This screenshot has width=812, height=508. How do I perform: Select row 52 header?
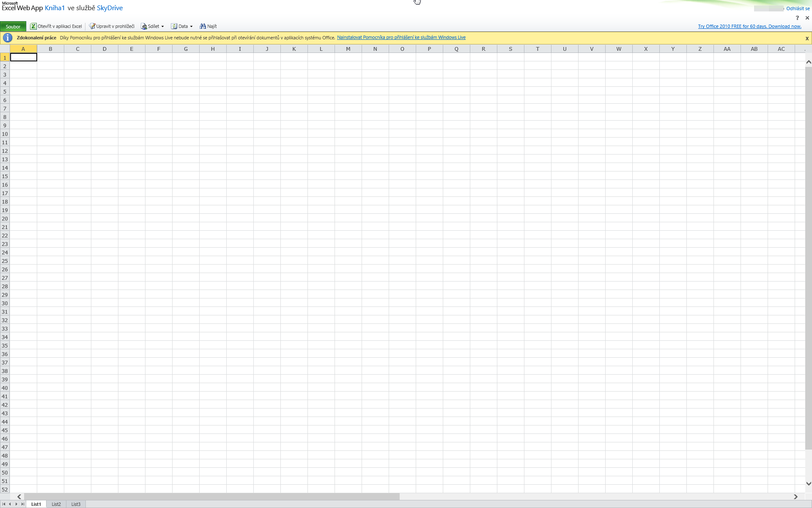point(5,489)
